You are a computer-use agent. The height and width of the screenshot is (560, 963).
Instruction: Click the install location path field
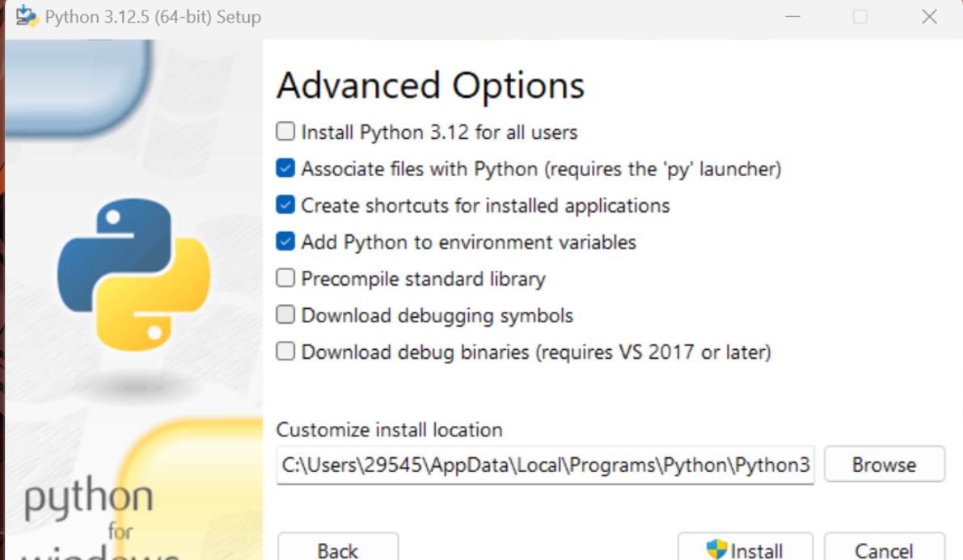545,465
